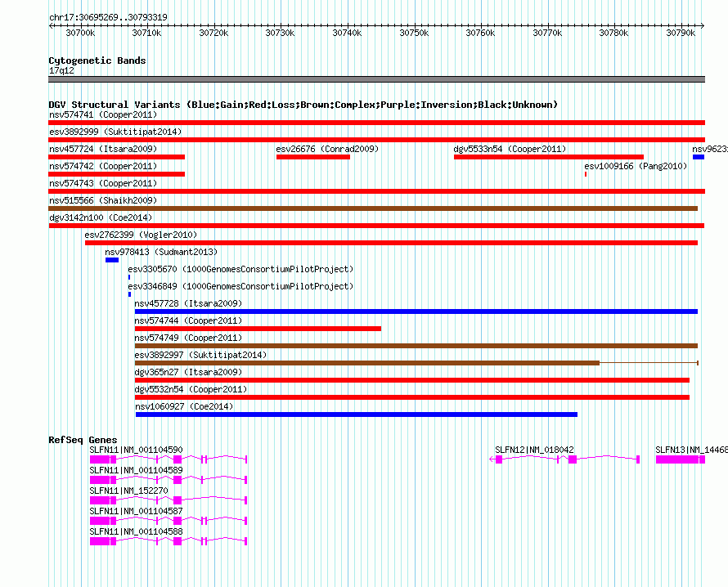Click the chr17:30695269..30793319 coordinate label
The height and width of the screenshot is (587, 728).
pyautogui.click(x=108, y=17)
